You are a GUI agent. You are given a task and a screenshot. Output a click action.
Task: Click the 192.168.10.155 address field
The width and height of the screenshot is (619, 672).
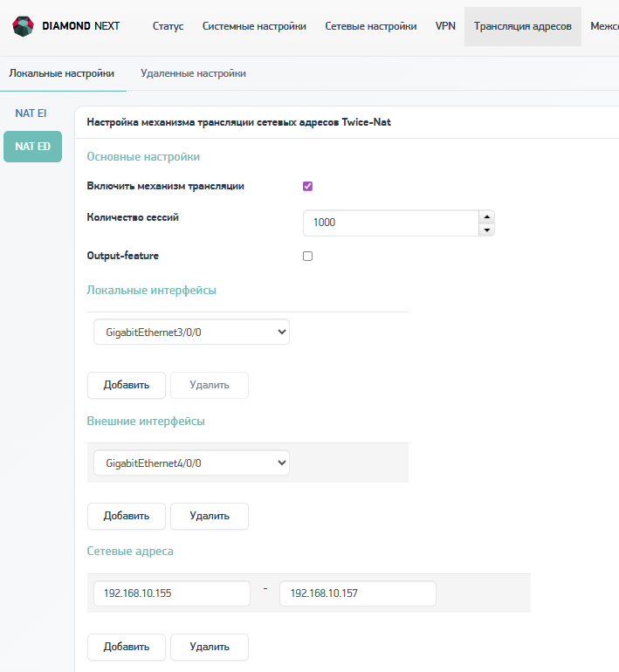(172, 593)
